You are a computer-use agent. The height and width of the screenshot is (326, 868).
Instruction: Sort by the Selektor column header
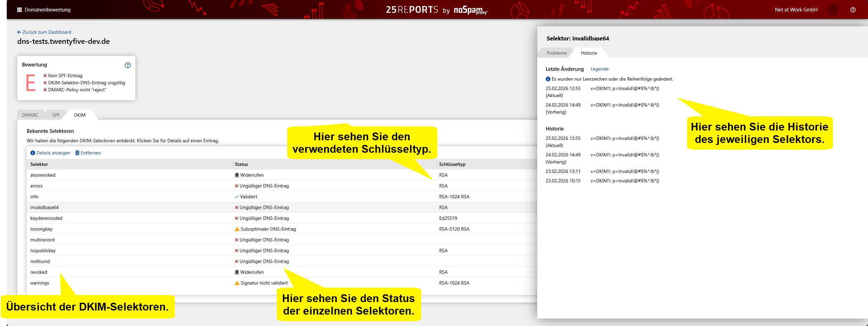click(x=39, y=164)
